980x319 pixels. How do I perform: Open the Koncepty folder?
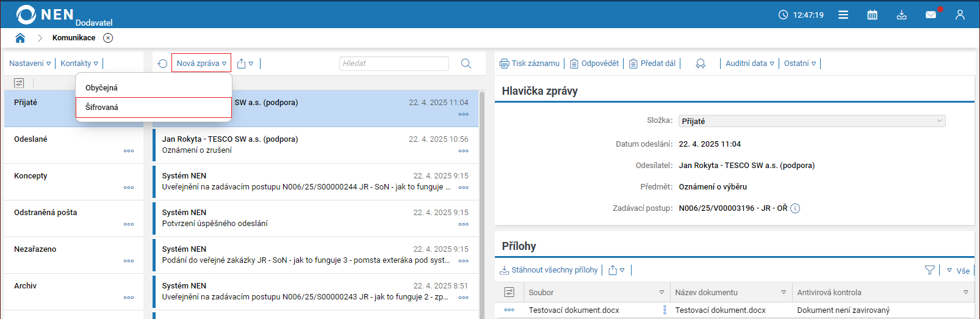click(x=74, y=182)
